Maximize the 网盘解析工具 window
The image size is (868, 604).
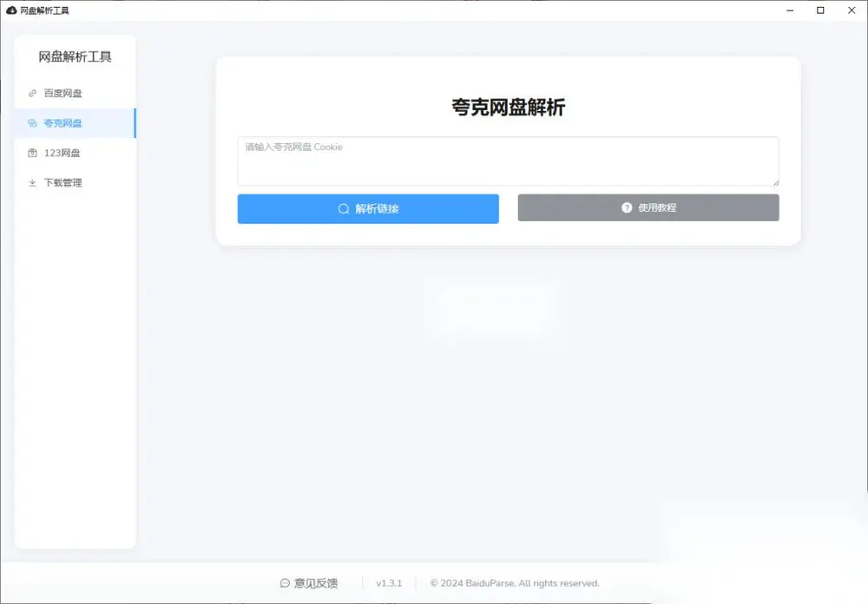pos(820,10)
